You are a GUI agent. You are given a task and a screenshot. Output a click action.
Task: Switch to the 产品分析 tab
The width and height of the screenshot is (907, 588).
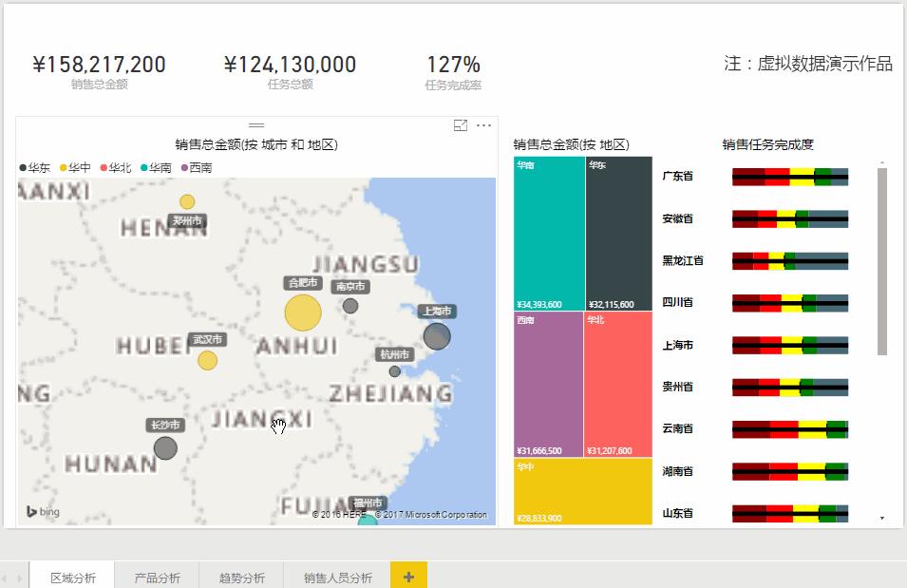(157, 575)
